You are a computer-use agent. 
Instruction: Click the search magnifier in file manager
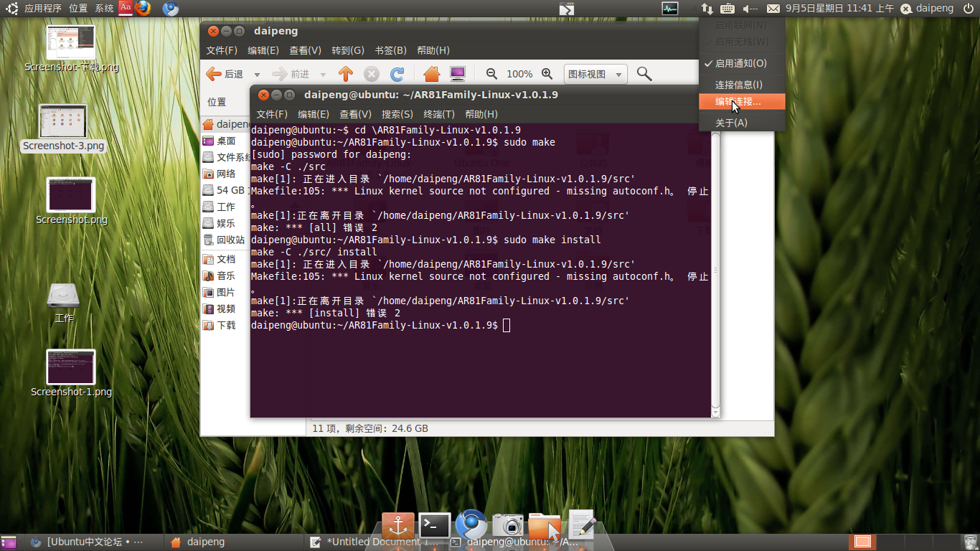click(644, 74)
